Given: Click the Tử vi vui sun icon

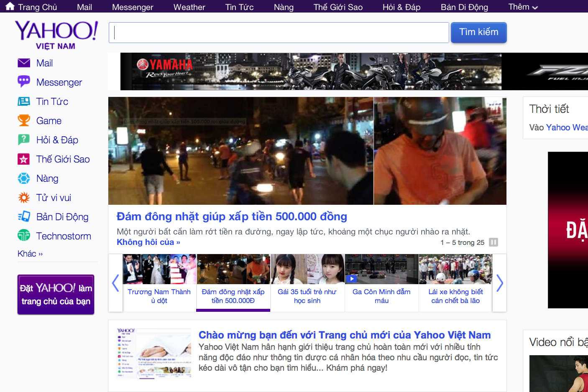Looking at the screenshot, I should point(24,198).
